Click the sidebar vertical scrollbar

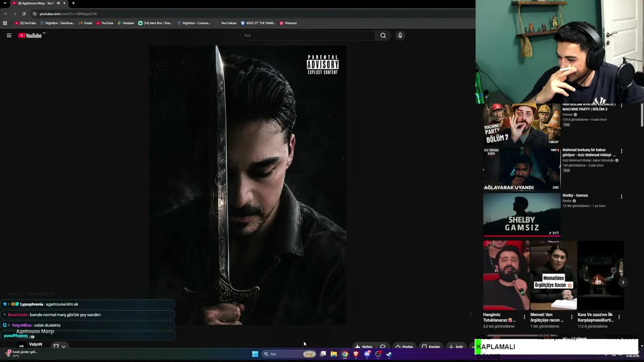pos(642,115)
